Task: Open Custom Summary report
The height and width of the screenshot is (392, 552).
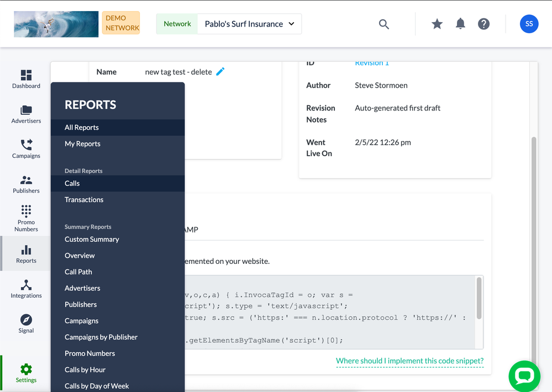Action: coord(118,239)
